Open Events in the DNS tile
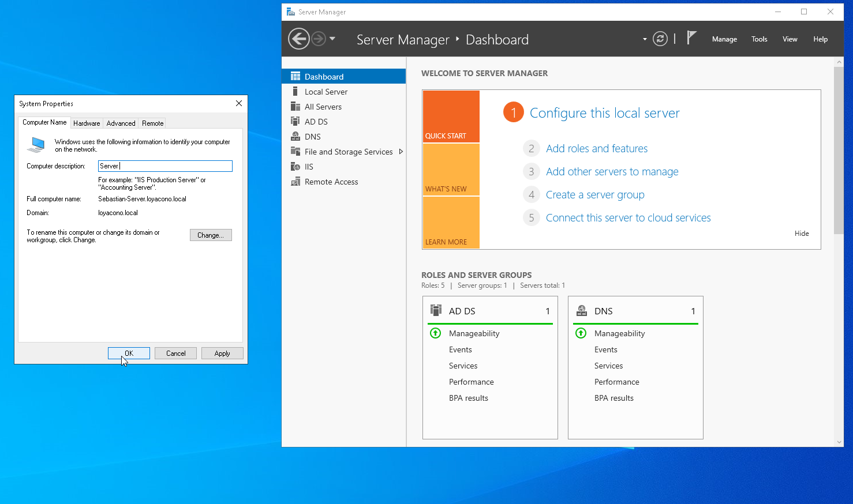This screenshot has width=853, height=504. 606,349
